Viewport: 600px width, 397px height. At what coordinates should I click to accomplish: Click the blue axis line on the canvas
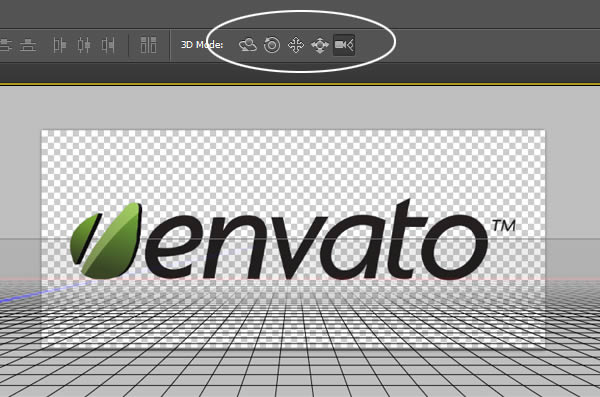46,292
